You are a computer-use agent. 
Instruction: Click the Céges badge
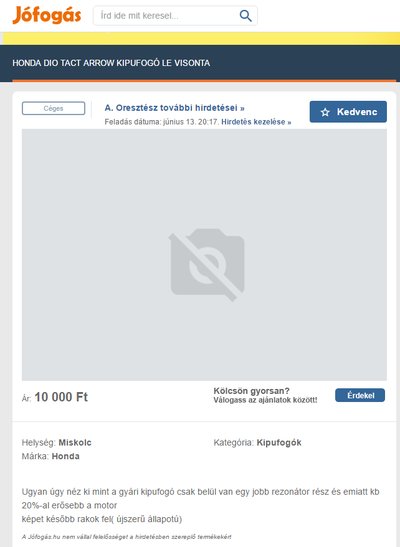53,108
